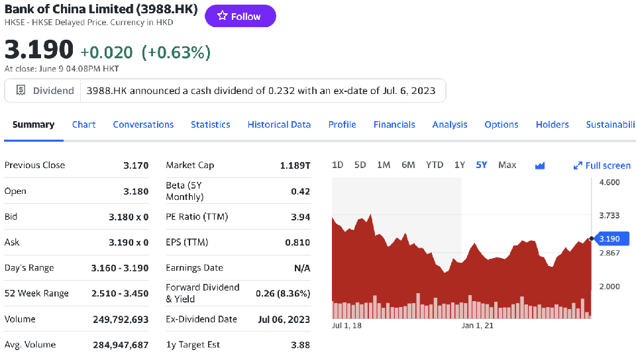
Task: Click the dividend announcement text
Action: [261, 91]
